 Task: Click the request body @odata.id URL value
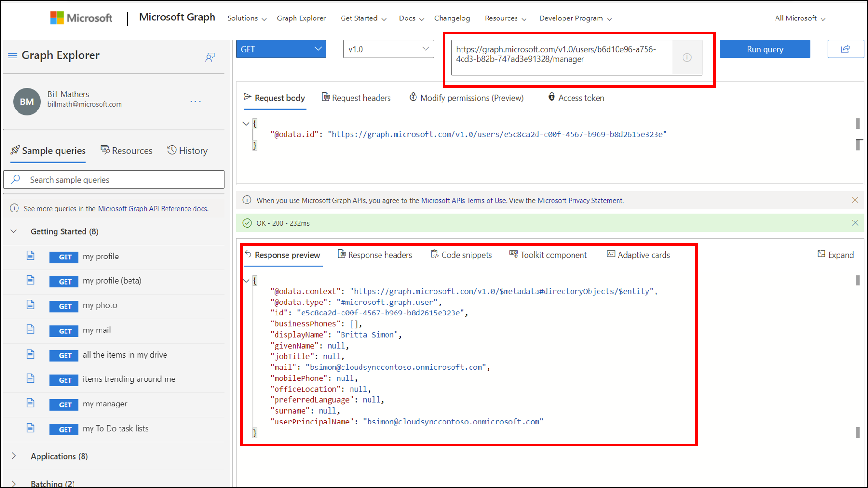click(x=497, y=134)
